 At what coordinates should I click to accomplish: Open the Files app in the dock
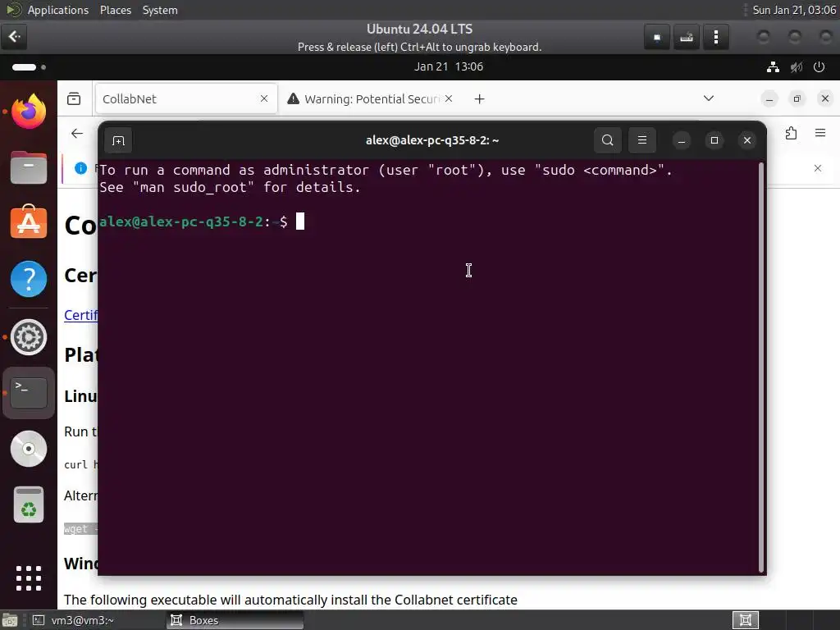click(x=29, y=167)
